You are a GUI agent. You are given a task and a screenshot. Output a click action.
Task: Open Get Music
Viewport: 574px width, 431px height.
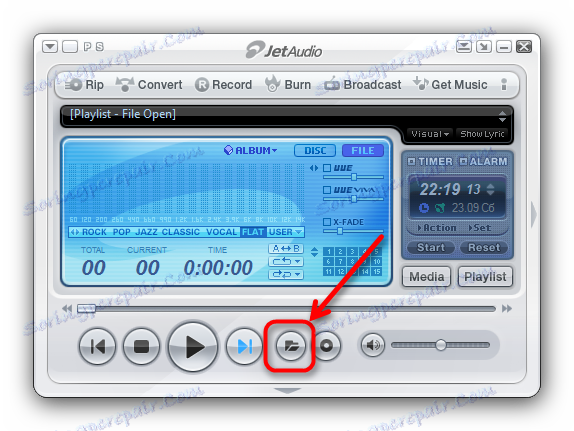pyautogui.click(x=450, y=84)
